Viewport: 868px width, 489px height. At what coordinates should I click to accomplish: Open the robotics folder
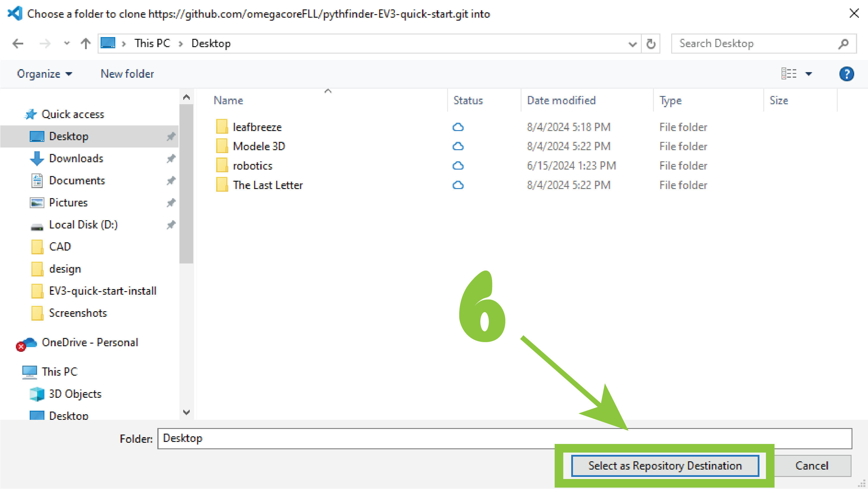252,165
